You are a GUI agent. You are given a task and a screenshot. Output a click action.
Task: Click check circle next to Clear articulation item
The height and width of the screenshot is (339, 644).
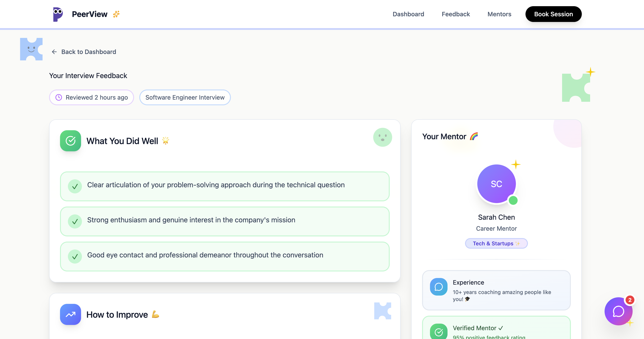75,186
